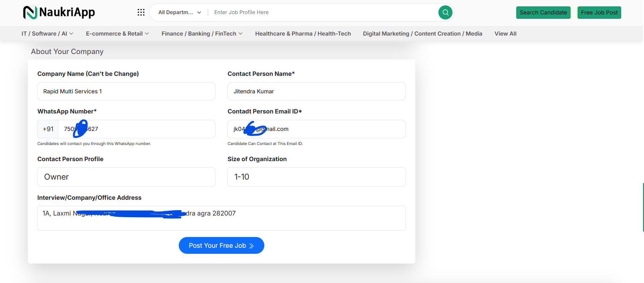Screen dimensions: 644x283
Task: Open the Size of Organization selector
Action: click(316, 177)
